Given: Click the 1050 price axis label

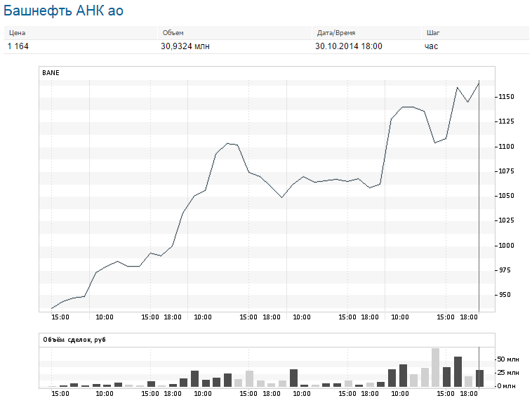Looking at the screenshot, I should tap(506, 196).
